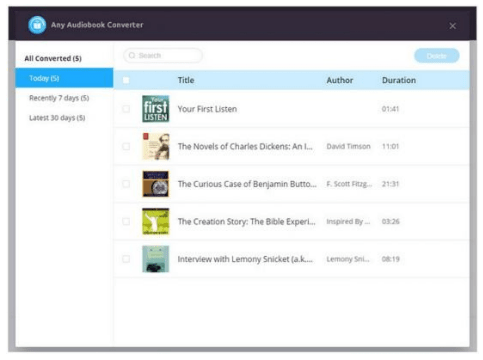The height and width of the screenshot is (360, 483).
Task: Click the search magnifier icon
Action: click(132, 55)
